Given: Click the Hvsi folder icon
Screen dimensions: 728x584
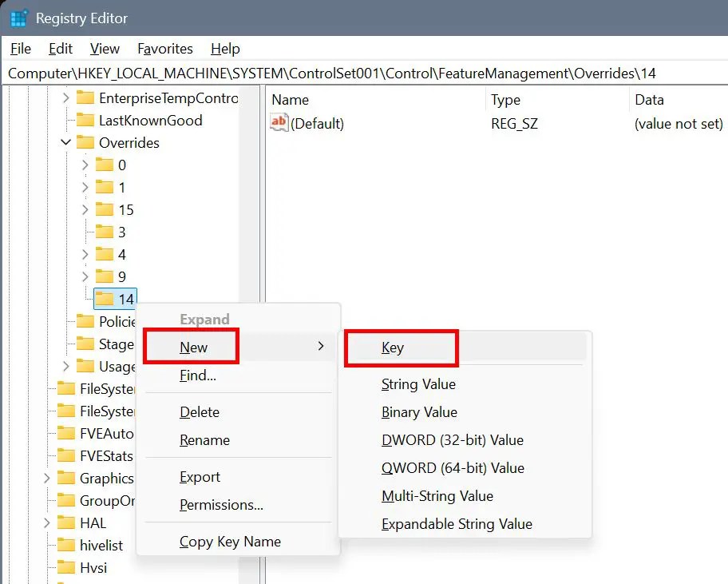Looking at the screenshot, I should point(66,566).
